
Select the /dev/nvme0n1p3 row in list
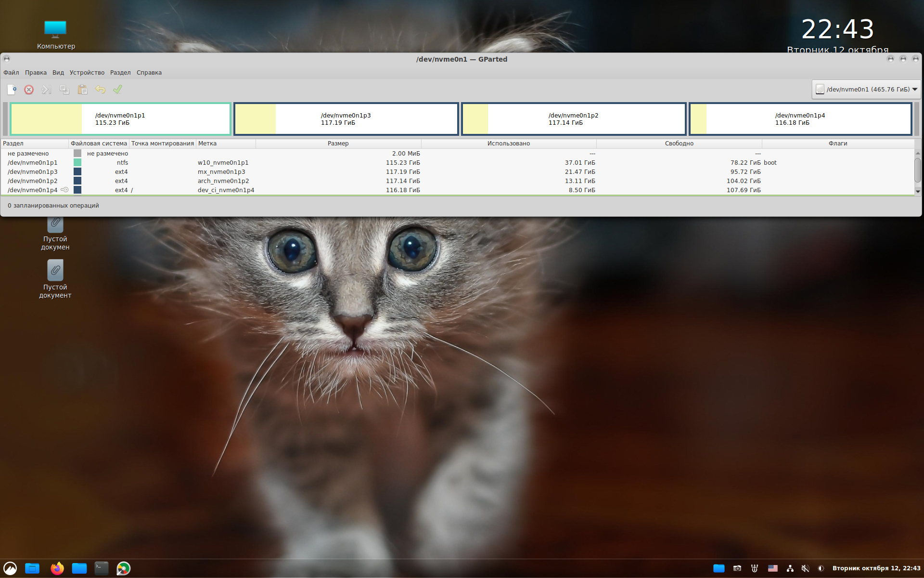(33, 172)
